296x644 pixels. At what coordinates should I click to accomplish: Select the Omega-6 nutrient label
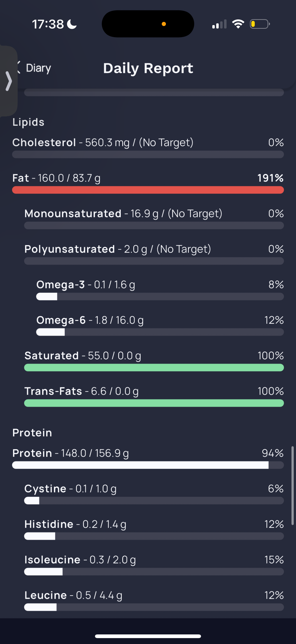click(x=61, y=320)
